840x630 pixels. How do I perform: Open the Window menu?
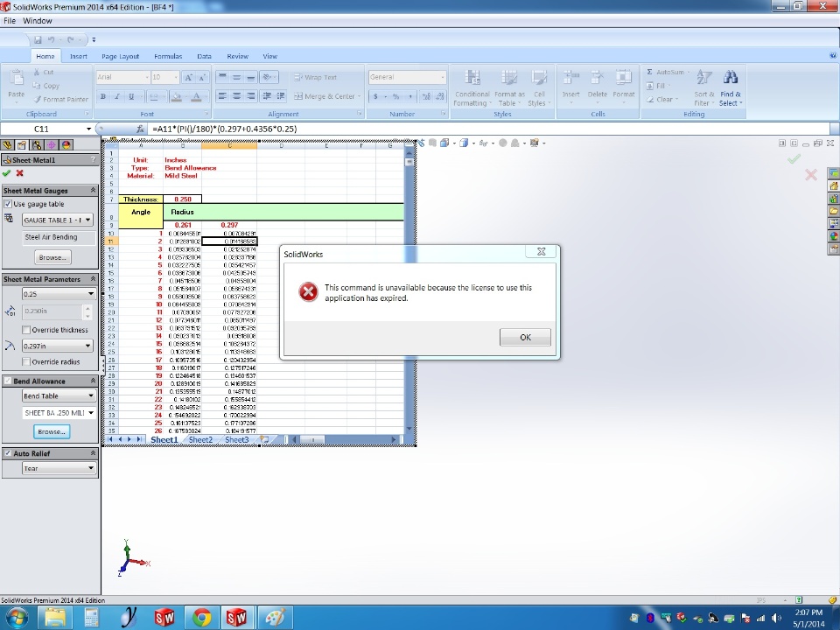38,21
